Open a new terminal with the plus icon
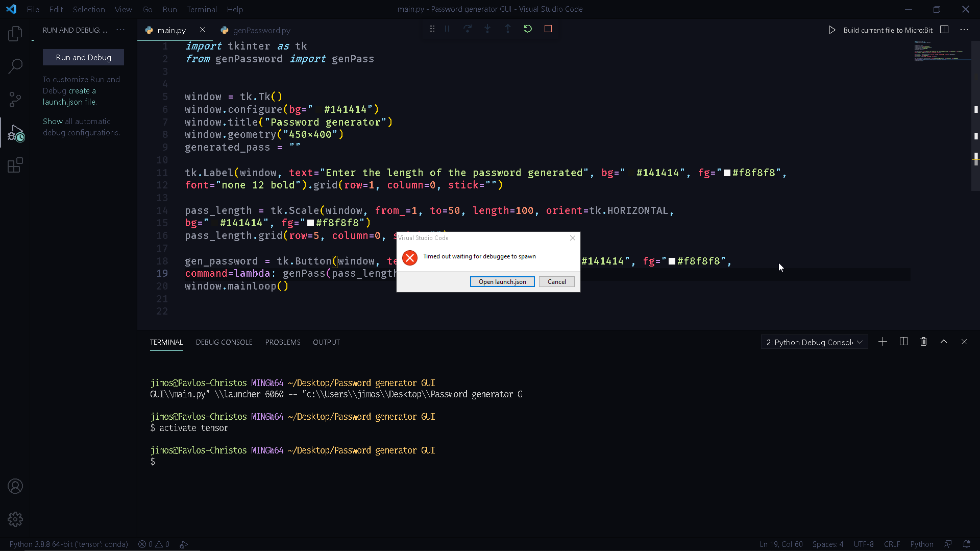The image size is (980, 551). click(883, 341)
